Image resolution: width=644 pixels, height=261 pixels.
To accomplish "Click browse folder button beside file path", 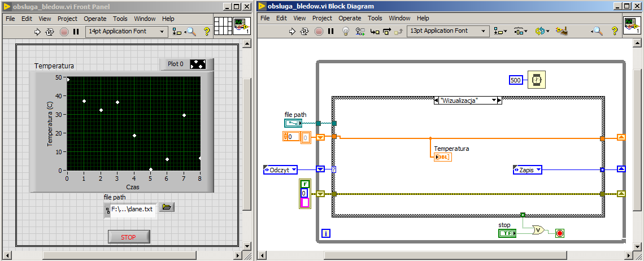I will click(x=166, y=207).
